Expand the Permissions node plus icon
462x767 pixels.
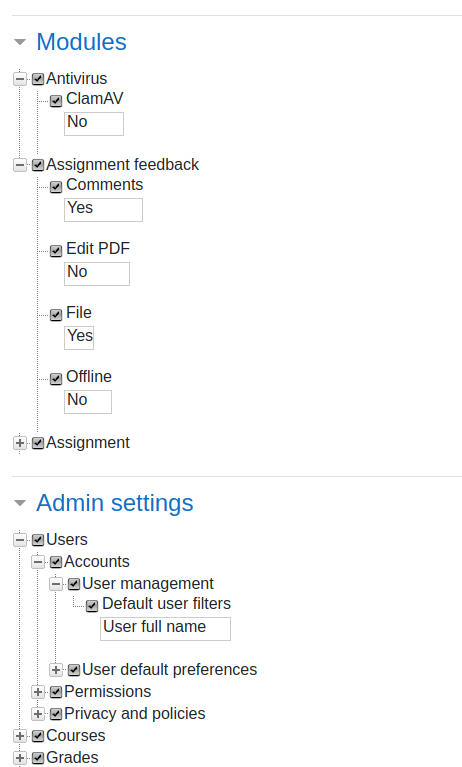(x=38, y=692)
